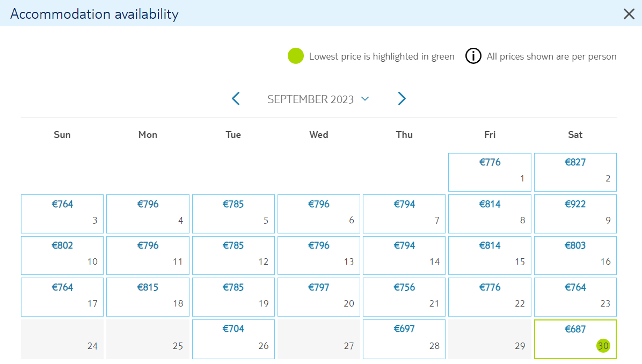The height and width of the screenshot is (364, 642).
Task: Advance to next month with right arrow
Action: (x=402, y=99)
